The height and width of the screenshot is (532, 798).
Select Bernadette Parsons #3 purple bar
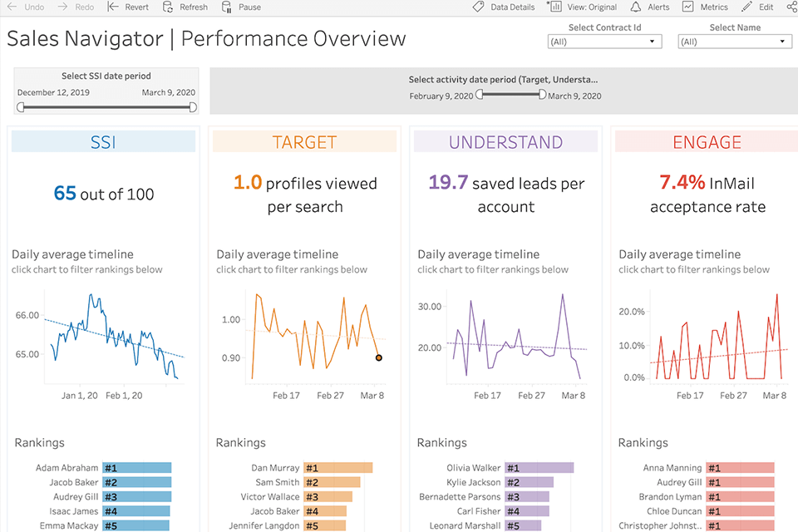pos(527,497)
